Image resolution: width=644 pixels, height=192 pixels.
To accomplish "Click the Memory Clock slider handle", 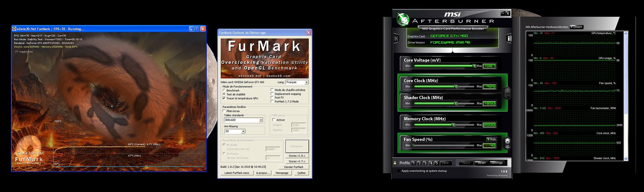I will [453, 125].
